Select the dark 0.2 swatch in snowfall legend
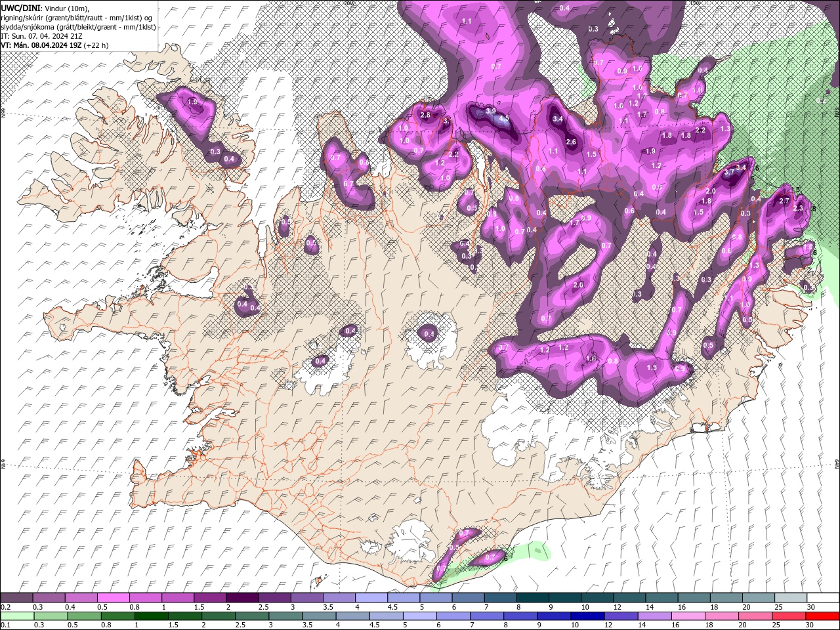Image resolution: width=840 pixels, height=630 pixels. click(16, 598)
